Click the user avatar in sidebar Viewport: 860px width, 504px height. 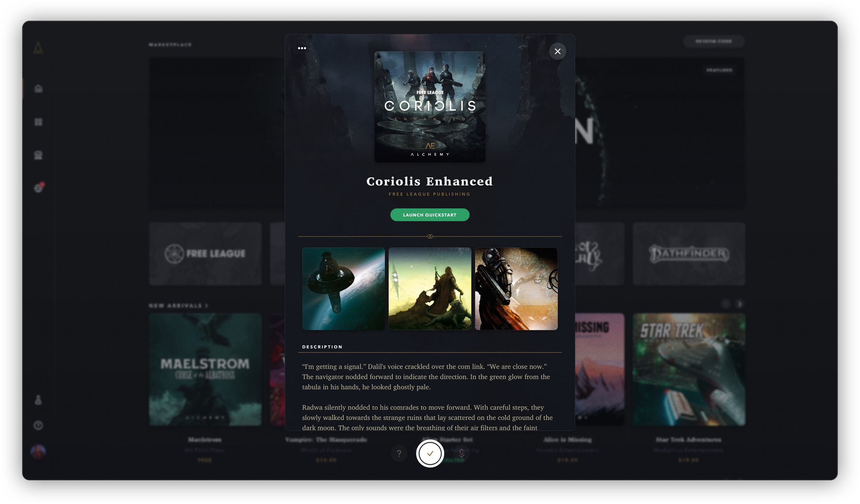coord(38,451)
